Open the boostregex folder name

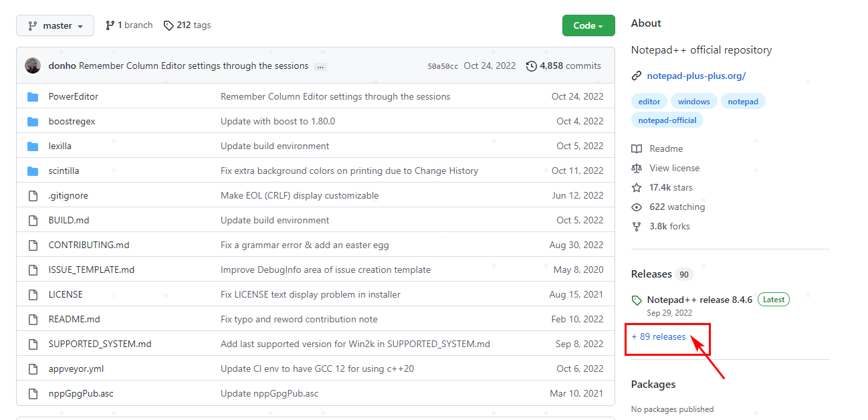72,122
